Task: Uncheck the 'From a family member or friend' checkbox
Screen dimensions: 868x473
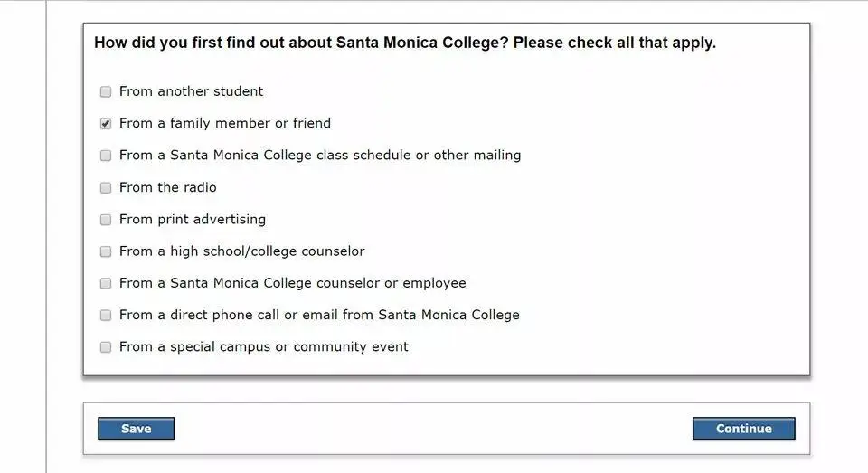Action: 106,124
